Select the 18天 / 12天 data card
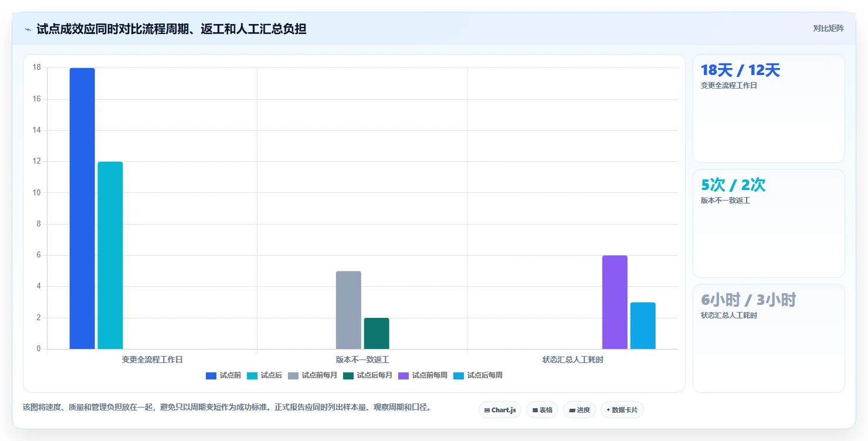This screenshot has height=441, width=868. 769,108
